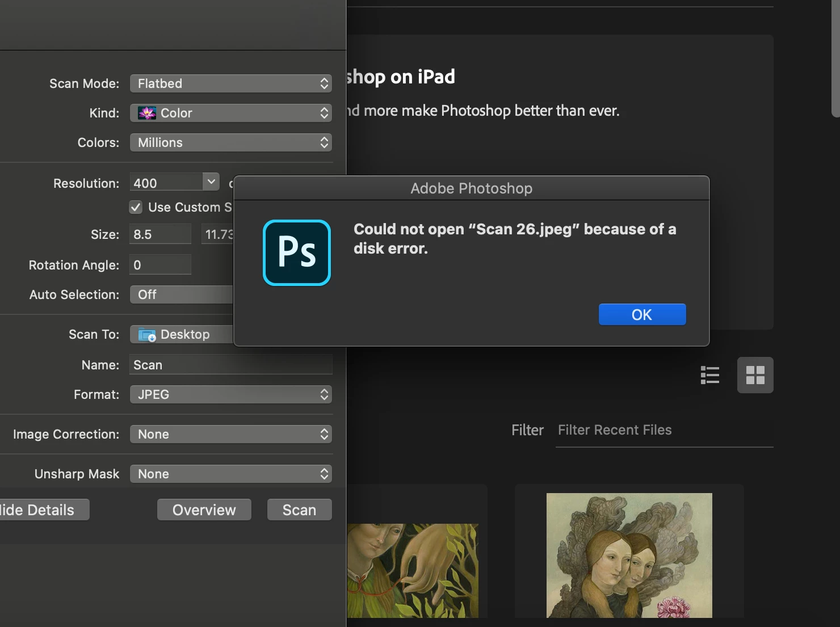
Task: Toggle the Use Custom Size checkbox
Action: [136, 207]
